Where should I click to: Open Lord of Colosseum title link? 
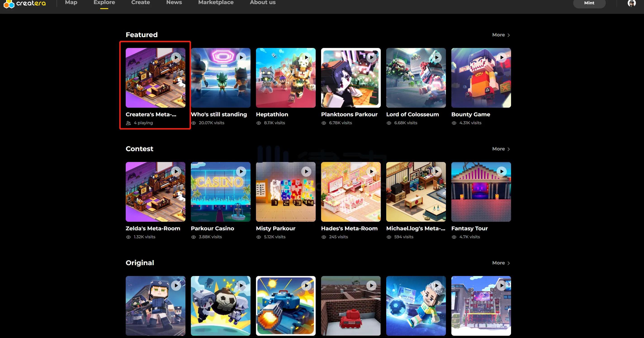click(x=412, y=114)
